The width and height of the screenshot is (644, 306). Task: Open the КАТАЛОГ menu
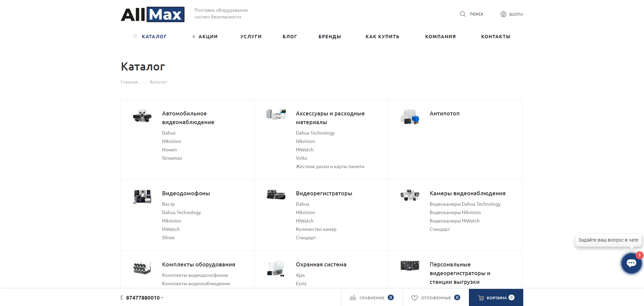(x=154, y=37)
